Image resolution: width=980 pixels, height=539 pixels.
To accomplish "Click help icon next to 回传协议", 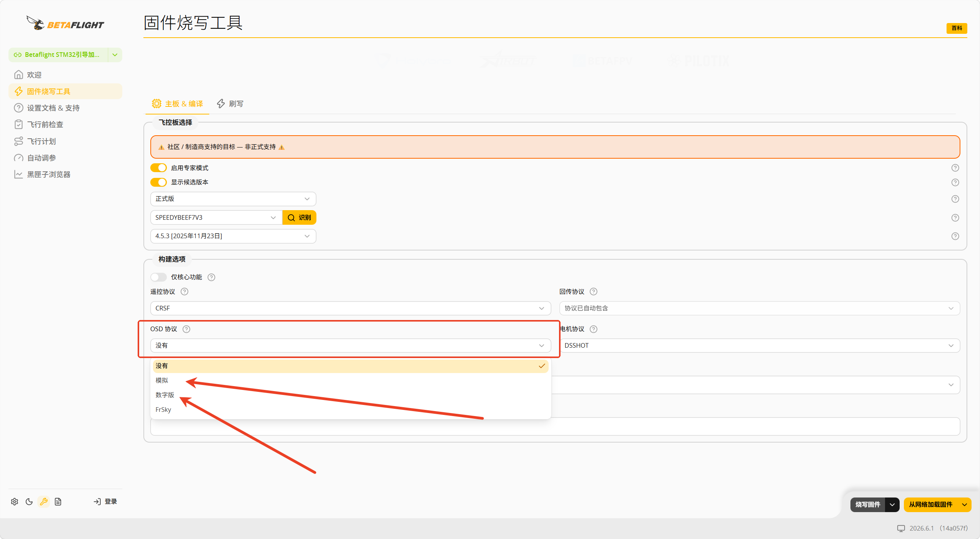I will pyautogui.click(x=594, y=292).
